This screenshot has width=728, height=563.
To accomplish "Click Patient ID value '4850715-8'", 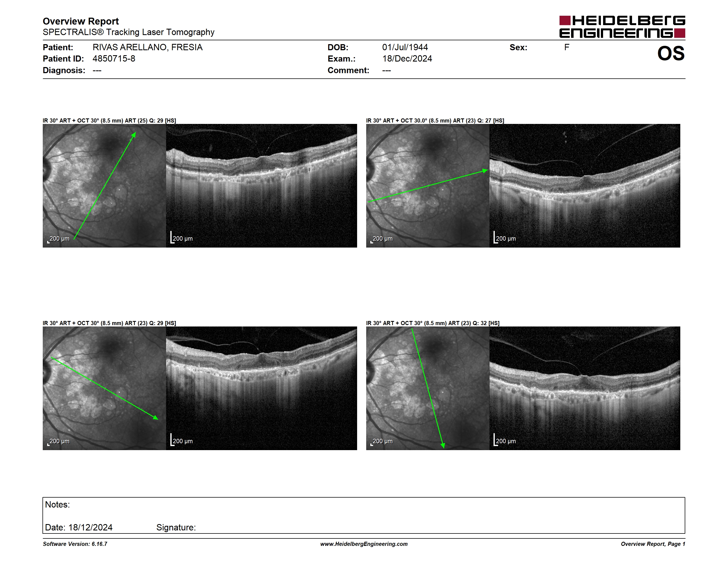I will click(114, 59).
